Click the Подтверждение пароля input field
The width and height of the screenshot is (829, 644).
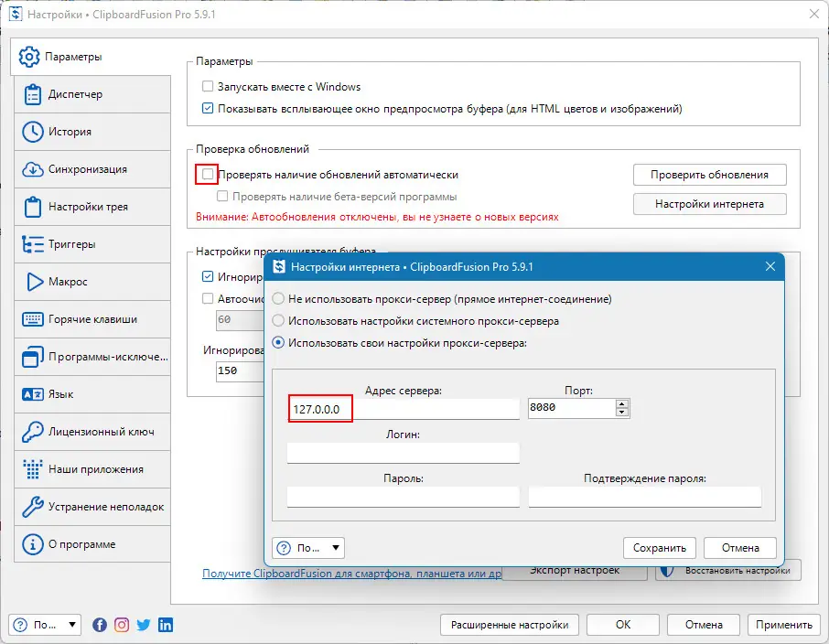click(x=645, y=497)
